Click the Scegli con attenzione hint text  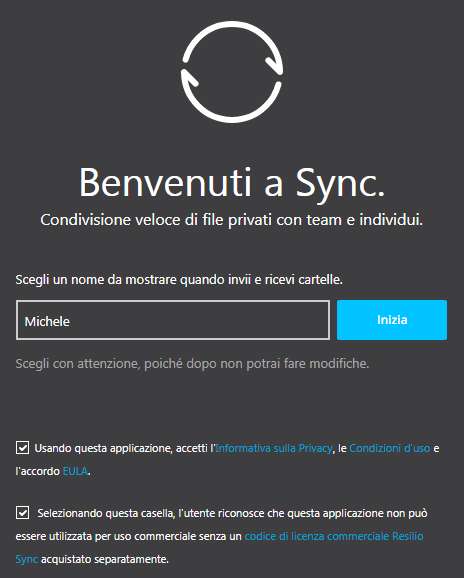click(x=192, y=364)
